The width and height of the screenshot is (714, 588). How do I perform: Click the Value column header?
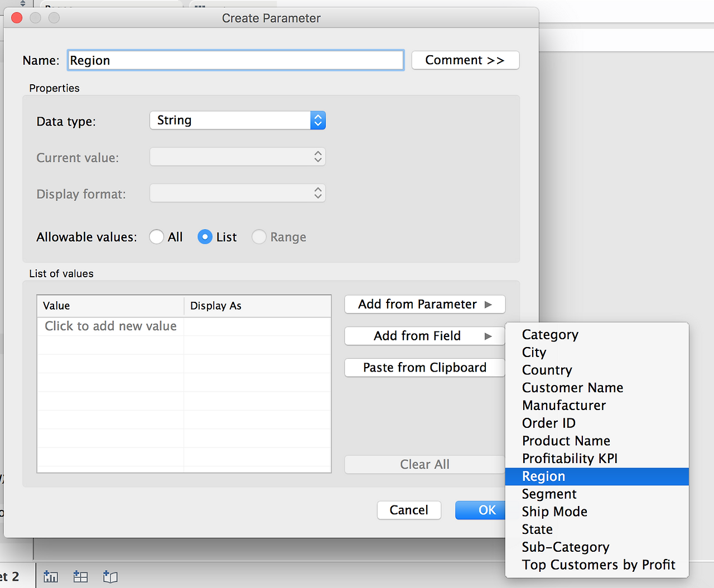[110, 306]
